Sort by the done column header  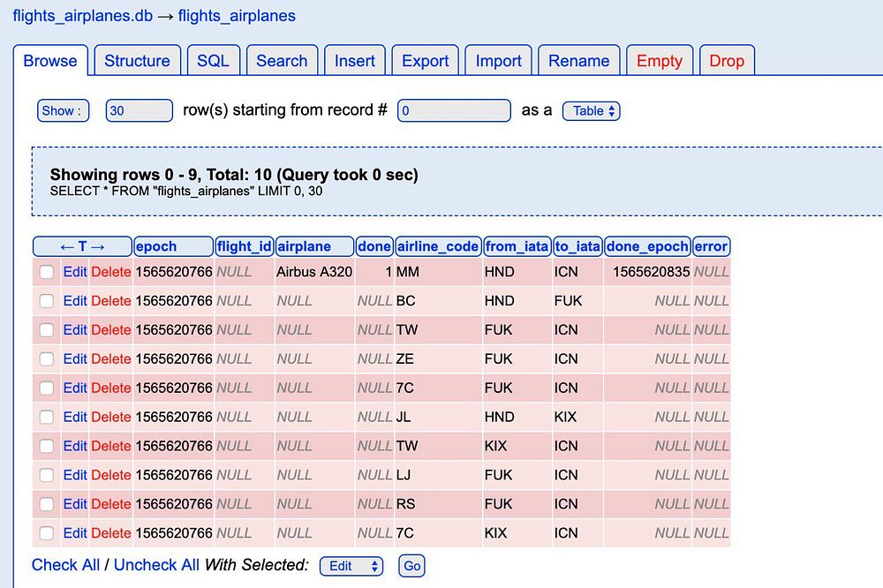[x=374, y=246]
